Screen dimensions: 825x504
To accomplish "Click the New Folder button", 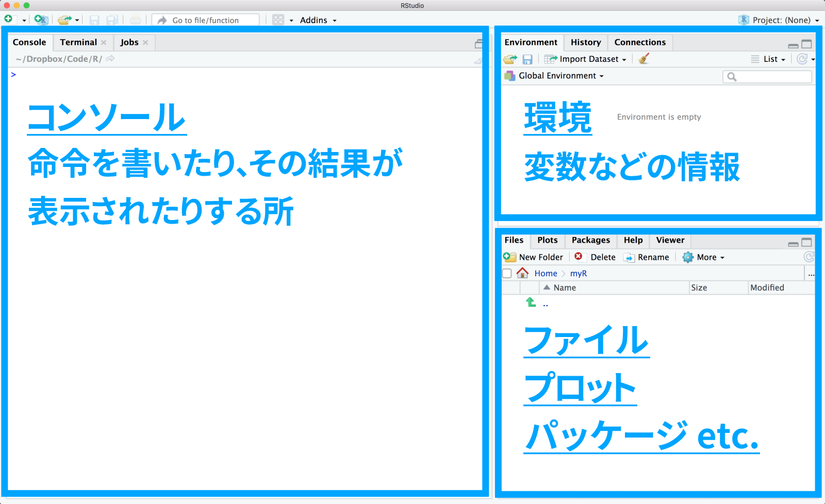I will tap(534, 257).
